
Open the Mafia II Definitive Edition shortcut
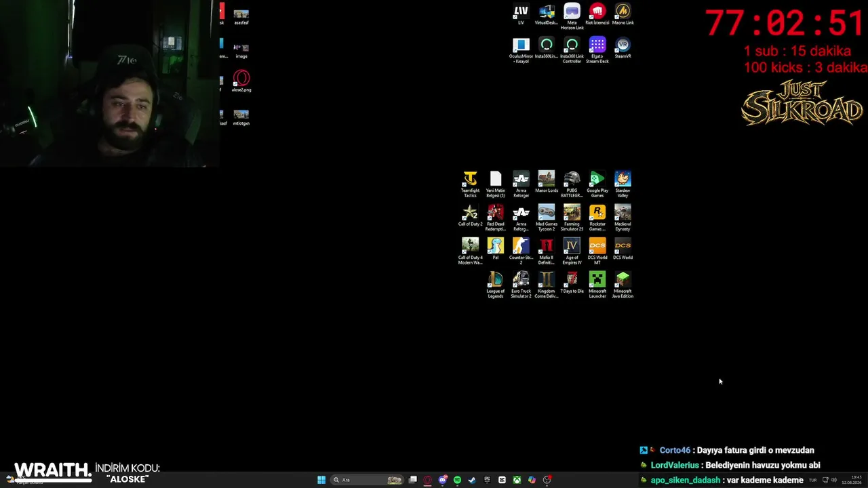click(x=547, y=251)
